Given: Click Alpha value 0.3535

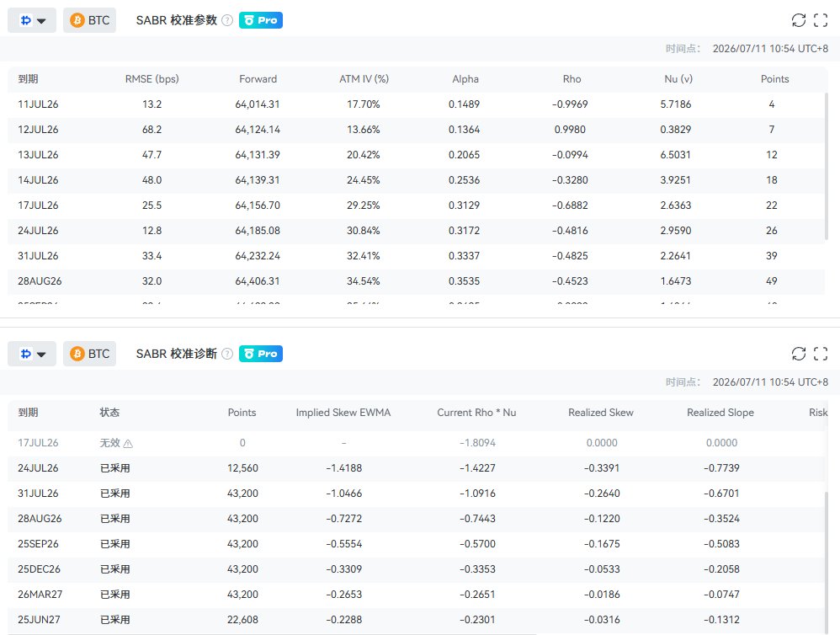Looking at the screenshot, I should [x=464, y=280].
